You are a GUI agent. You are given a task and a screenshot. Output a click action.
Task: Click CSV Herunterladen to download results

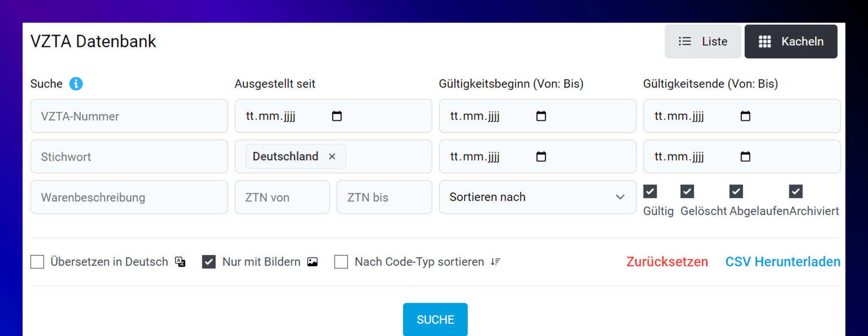tap(782, 261)
